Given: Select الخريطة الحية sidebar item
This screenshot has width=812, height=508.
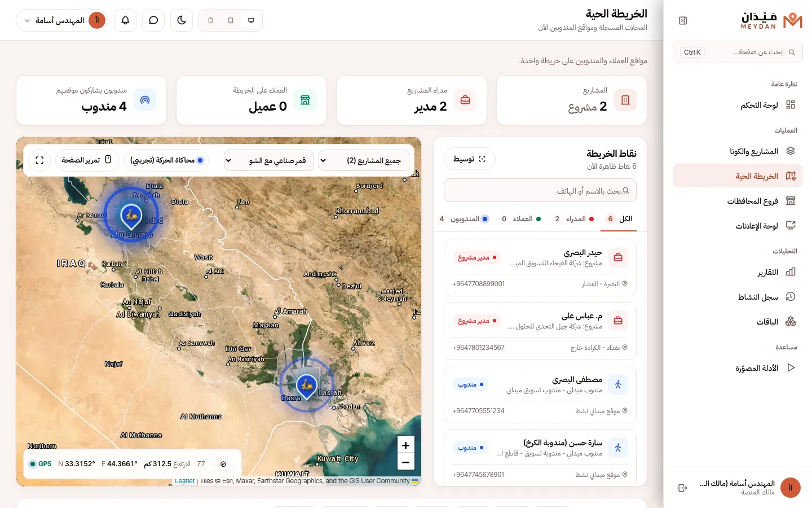Looking at the screenshot, I should pyautogui.click(x=738, y=176).
